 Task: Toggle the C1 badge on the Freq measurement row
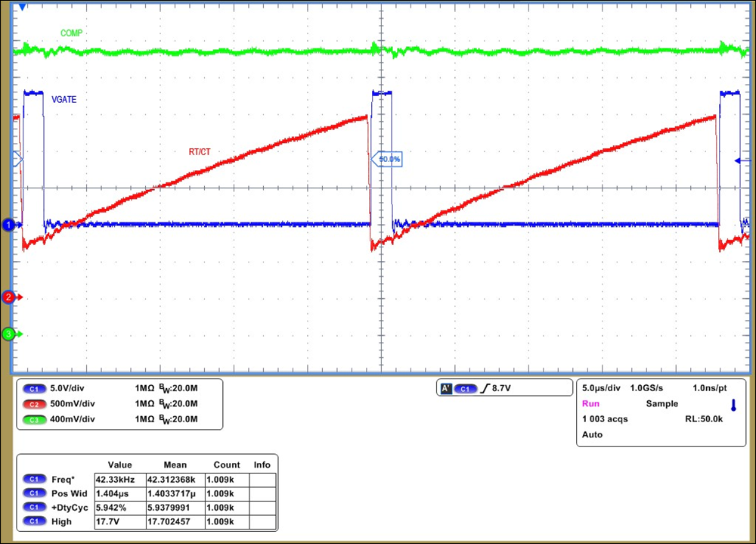[35, 479]
